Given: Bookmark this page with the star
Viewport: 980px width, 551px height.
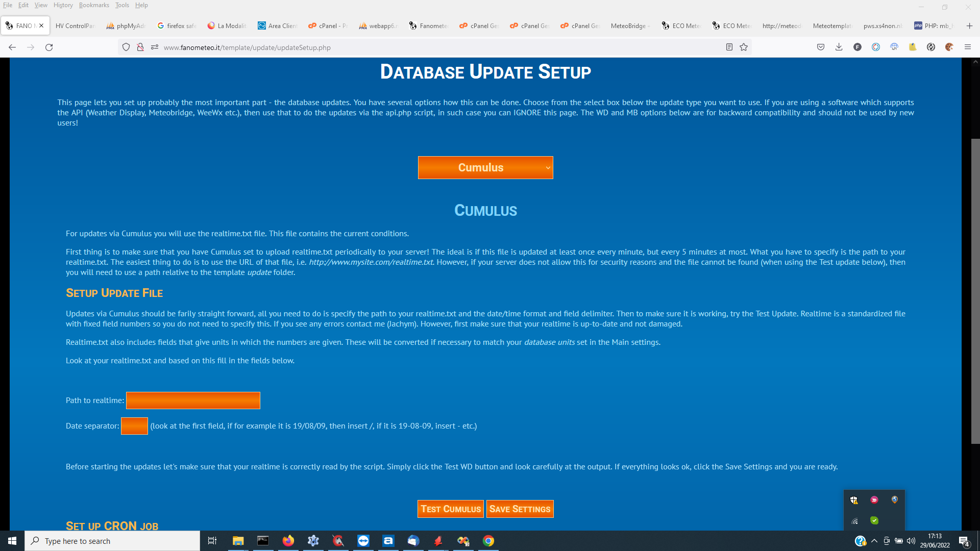Looking at the screenshot, I should point(744,47).
